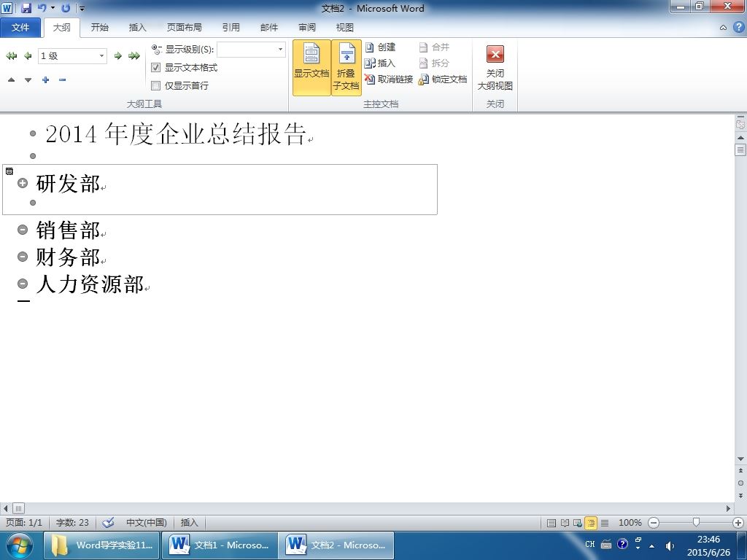The width and height of the screenshot is (747, 560).
Task: Switch to Web Layout view icon
Action: (x=578, y=523)
